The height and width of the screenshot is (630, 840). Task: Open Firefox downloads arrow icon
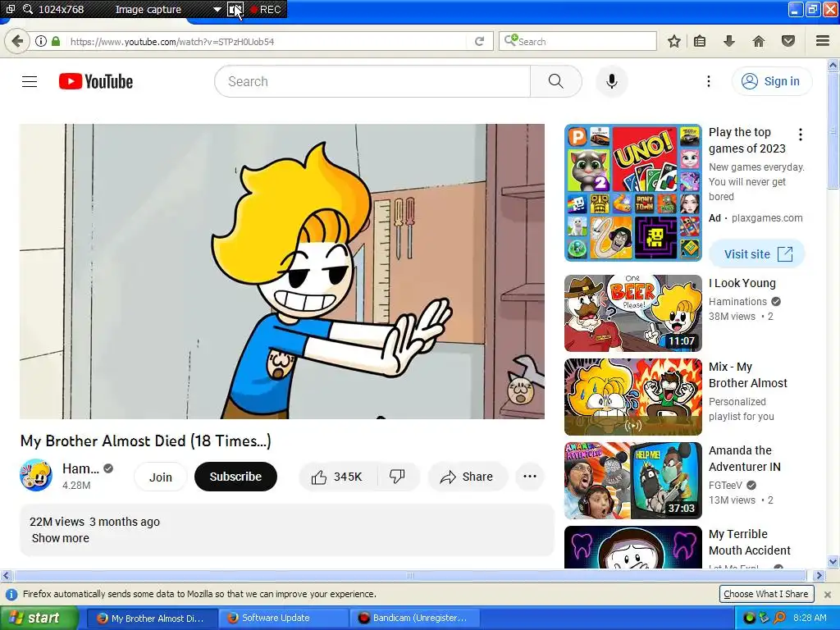[x=729, y=41]
